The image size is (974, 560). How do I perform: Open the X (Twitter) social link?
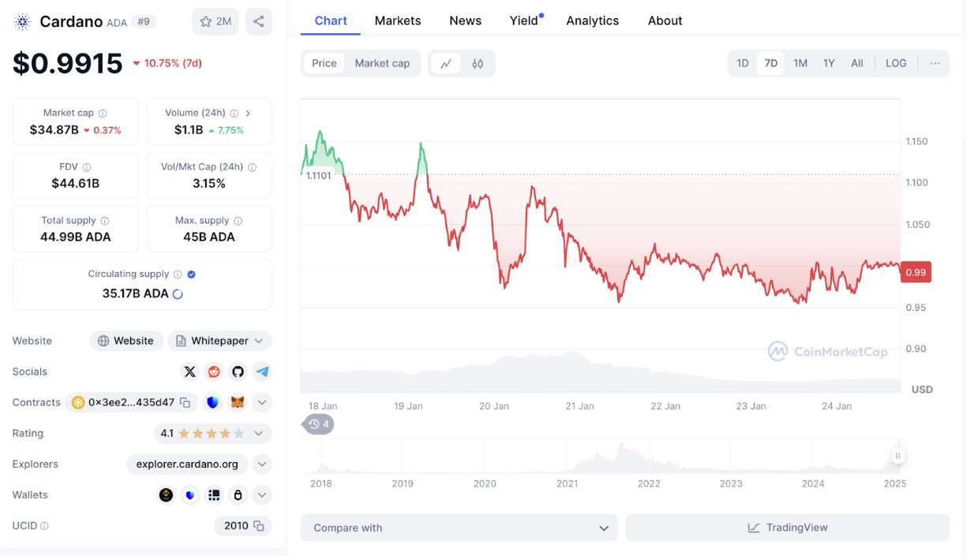click(x=189, y=371)
